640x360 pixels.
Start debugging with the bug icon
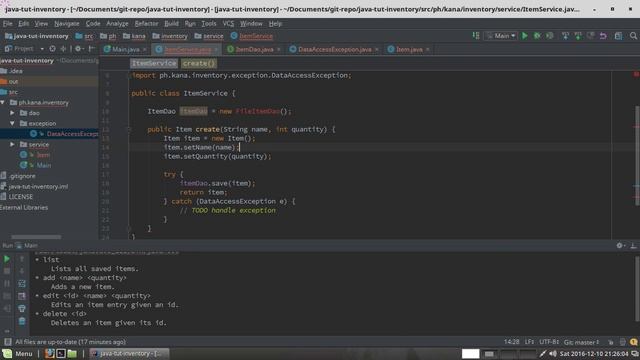click(x=537, y=36)
